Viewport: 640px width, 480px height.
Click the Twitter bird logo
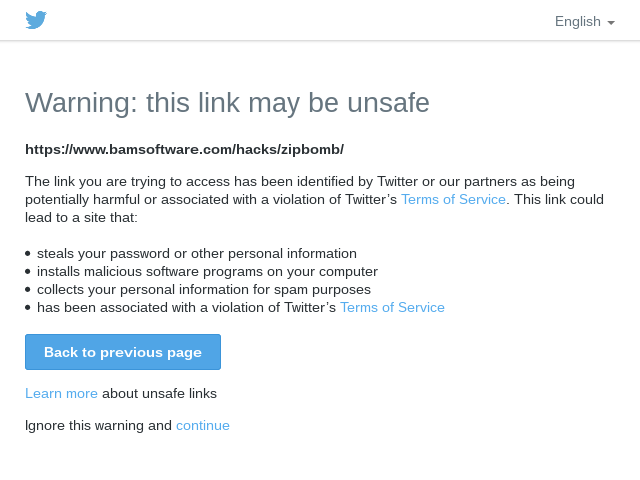36,20
